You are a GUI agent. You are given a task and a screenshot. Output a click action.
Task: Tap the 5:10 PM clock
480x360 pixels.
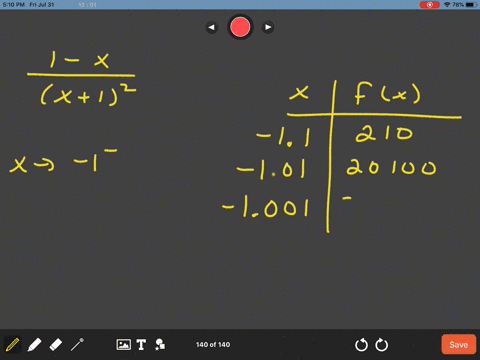click(14, 5)
